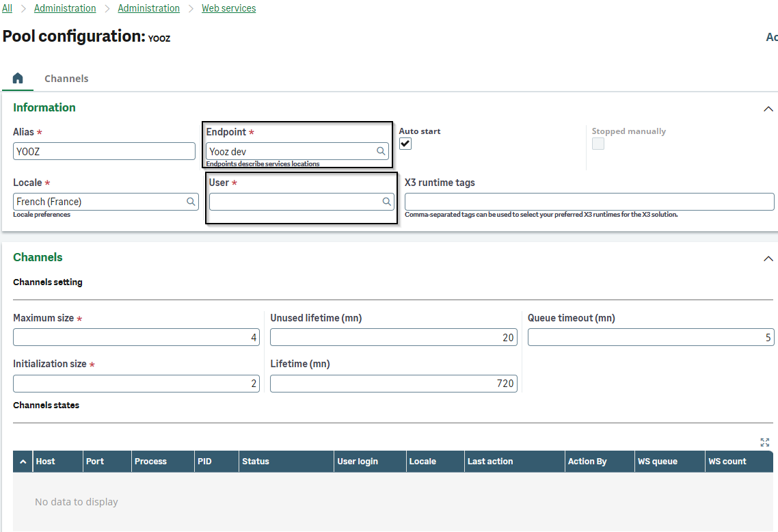Click the 'Channels states' label

click(x=46, y=405)
